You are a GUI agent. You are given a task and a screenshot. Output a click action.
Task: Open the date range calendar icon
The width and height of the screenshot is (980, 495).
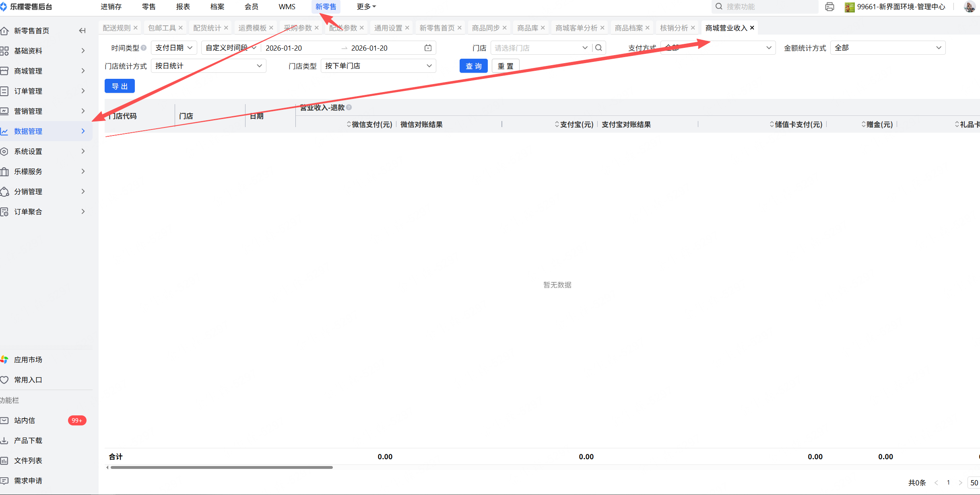428,48
